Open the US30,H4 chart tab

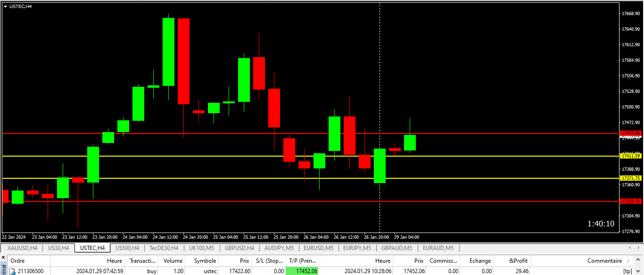click(x=58, y=248)
